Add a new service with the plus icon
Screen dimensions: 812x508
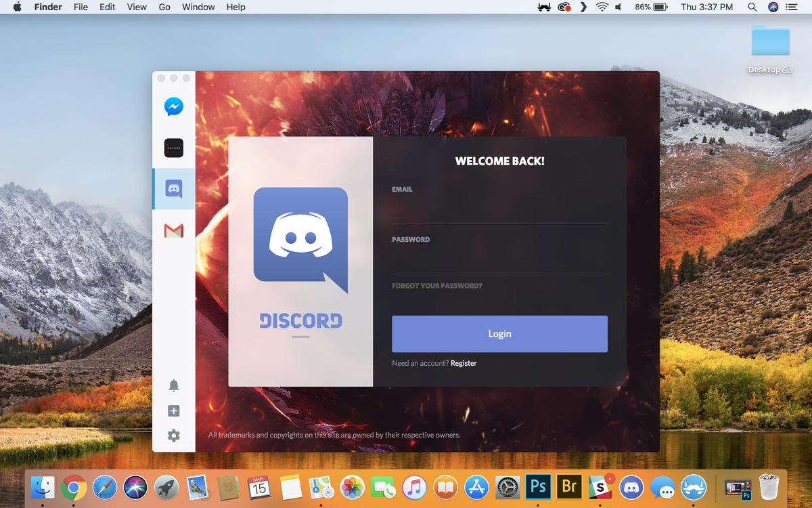(174, 410)
